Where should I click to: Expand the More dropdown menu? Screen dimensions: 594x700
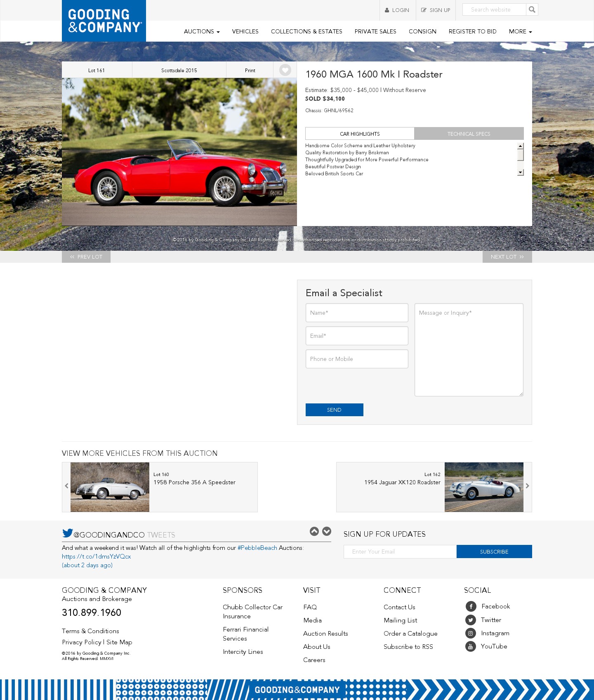(520, 31)
